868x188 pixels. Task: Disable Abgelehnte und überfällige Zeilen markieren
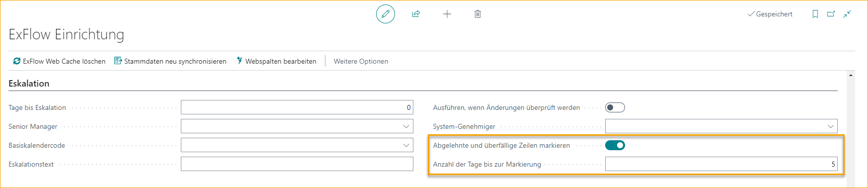tap(615, 145)
